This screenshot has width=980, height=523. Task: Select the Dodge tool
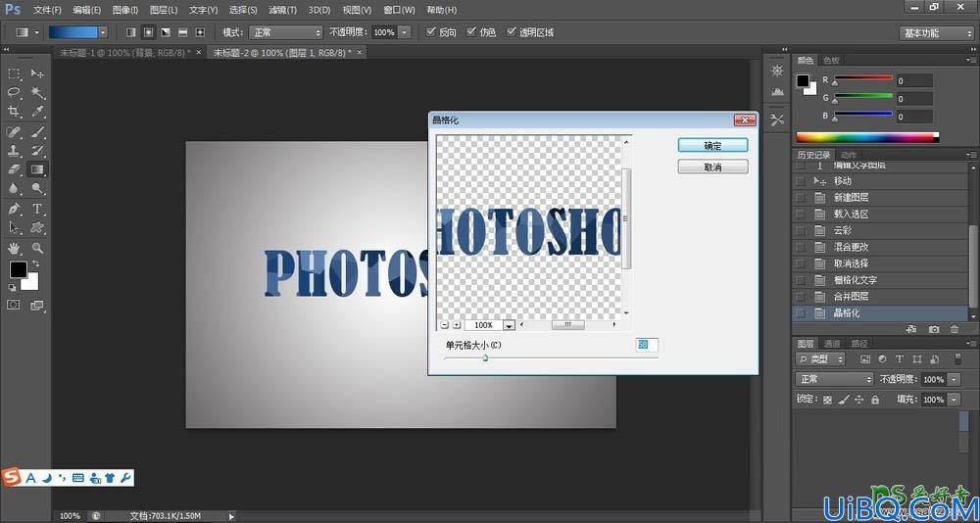tap(37, 188)
